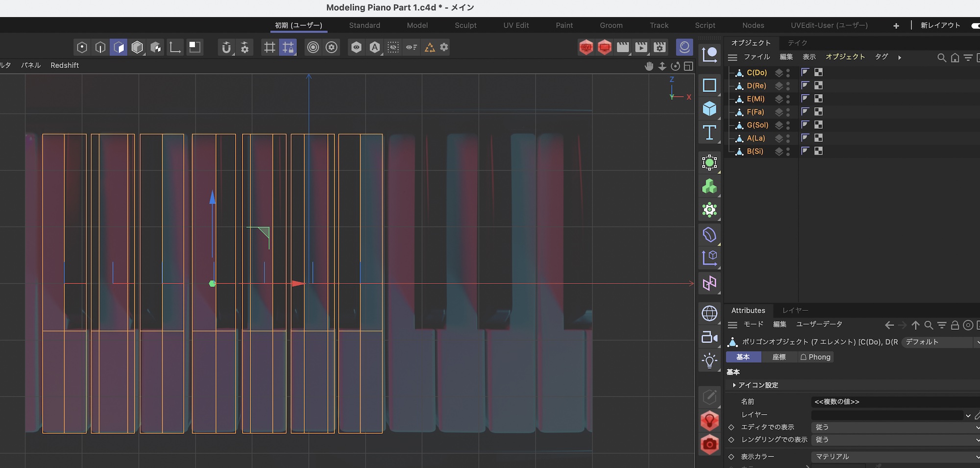Click the rectangle spline icon
Image resolution: width=980 pixels, height=468 pixels.
tap(709, 85)
